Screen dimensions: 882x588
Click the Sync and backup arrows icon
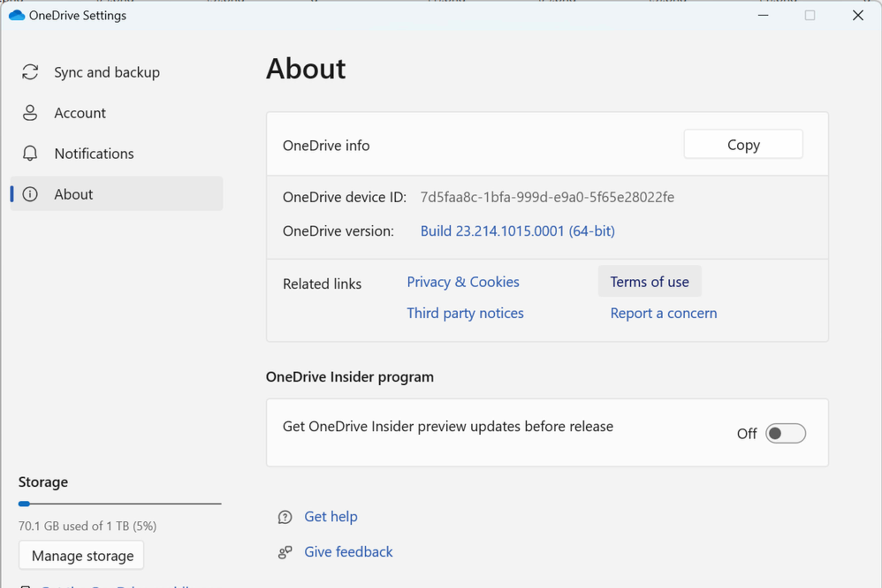pos(30,72)
